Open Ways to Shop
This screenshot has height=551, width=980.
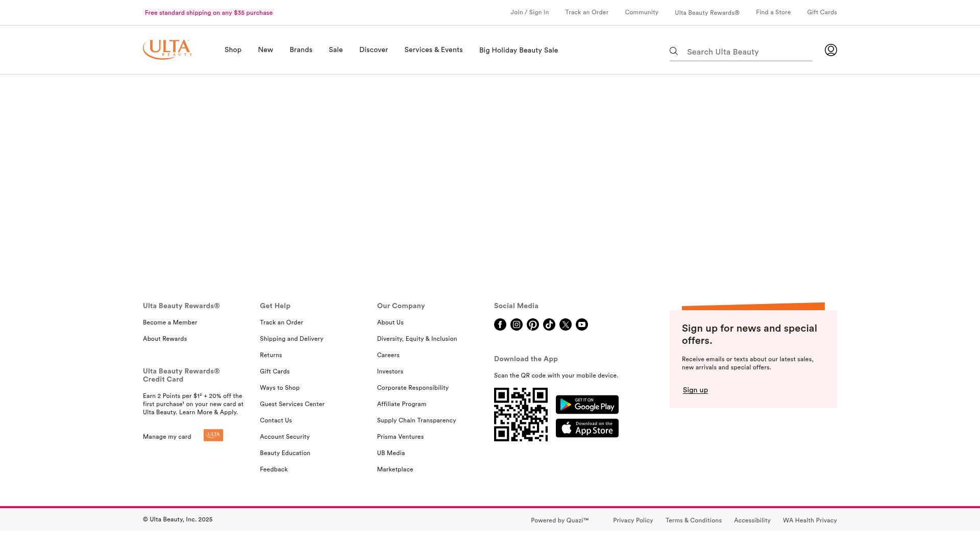(280, 388)
